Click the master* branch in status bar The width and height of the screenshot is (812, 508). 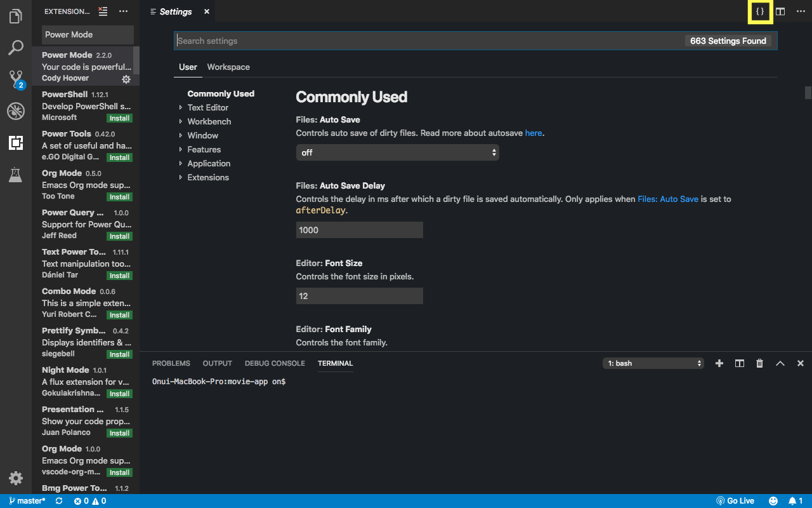coord(27,501)
